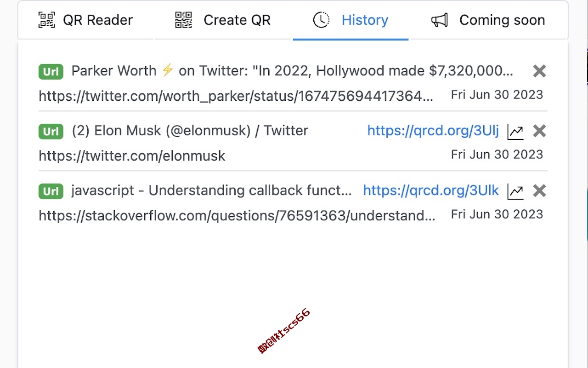Select the stackoverflow.com question URL text
588x368 pixels.
237,216
